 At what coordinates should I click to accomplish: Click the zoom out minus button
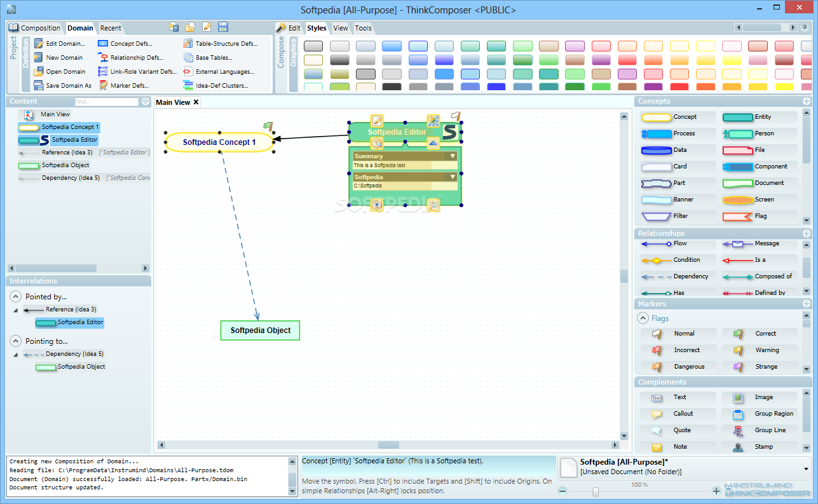(562, 491)
